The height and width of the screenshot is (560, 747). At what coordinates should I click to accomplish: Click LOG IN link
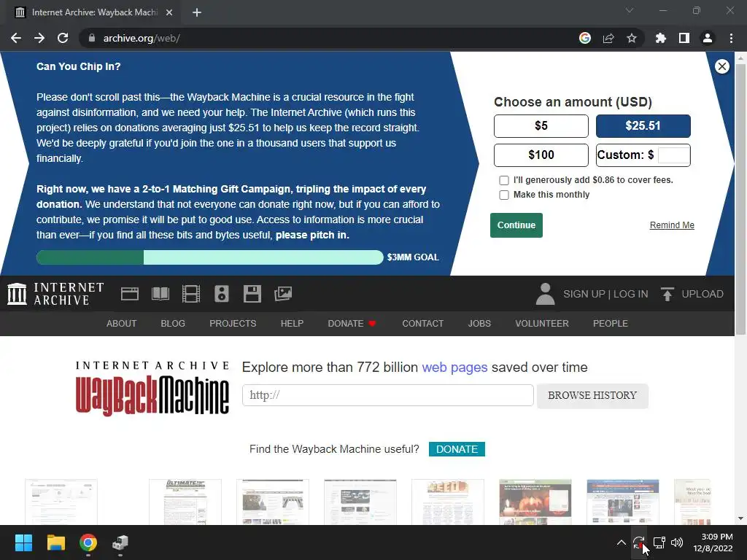(x=631, y=294)
